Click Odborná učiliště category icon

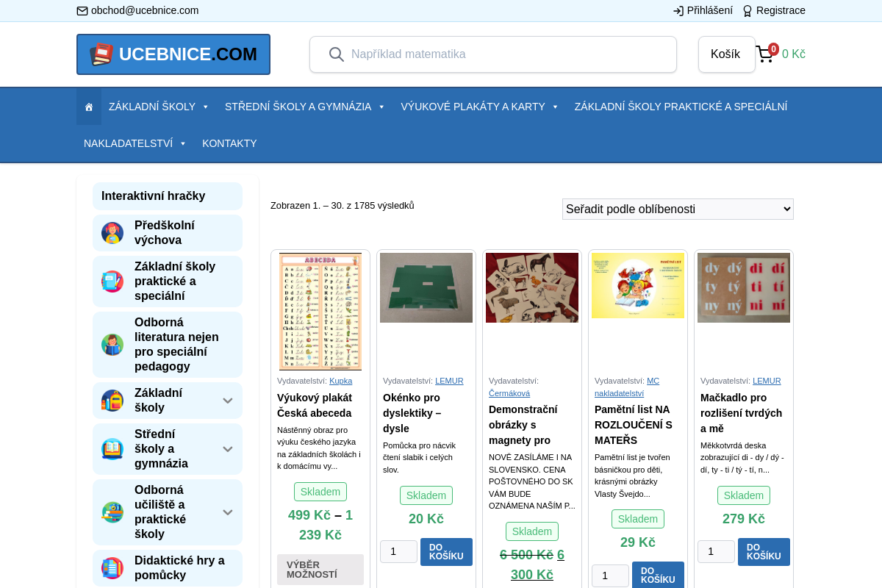click(112, 512)
